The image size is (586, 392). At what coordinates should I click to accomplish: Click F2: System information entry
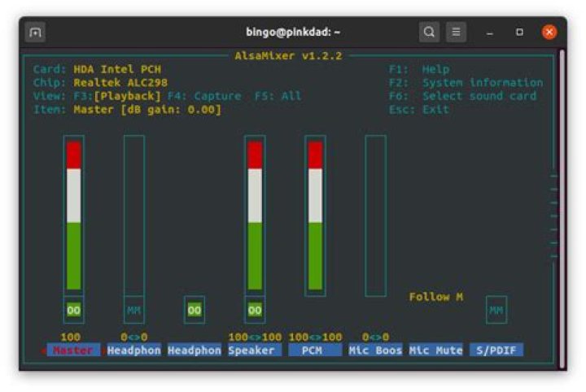click(x=466, y=83)
